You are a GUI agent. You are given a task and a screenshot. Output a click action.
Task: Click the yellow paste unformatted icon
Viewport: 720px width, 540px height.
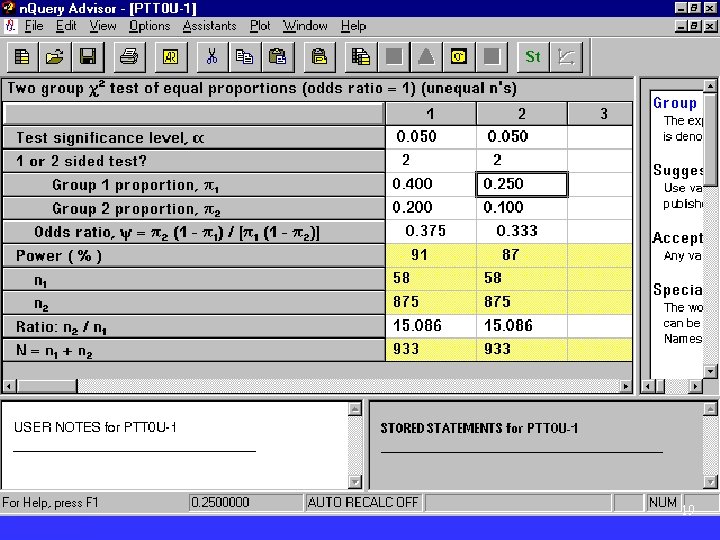pos(320,57)
